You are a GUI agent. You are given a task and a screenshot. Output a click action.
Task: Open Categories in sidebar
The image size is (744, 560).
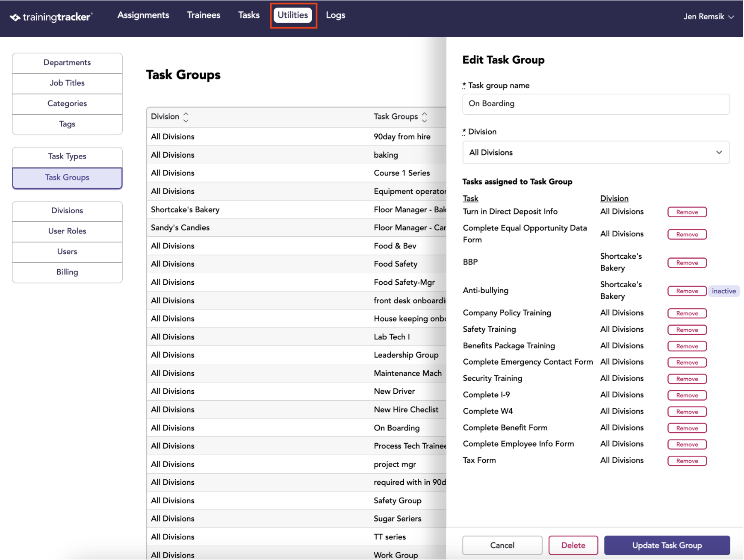(x=67, y=104)
